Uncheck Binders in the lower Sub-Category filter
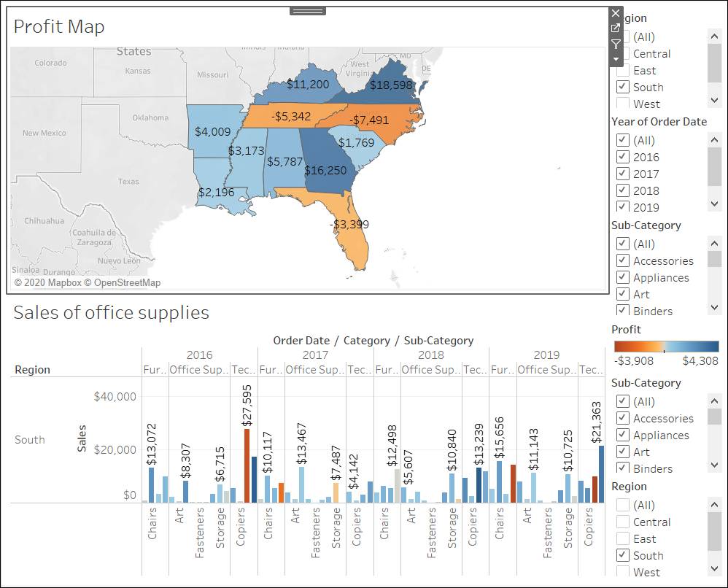728x588 pixels. [x=623, y=468]
